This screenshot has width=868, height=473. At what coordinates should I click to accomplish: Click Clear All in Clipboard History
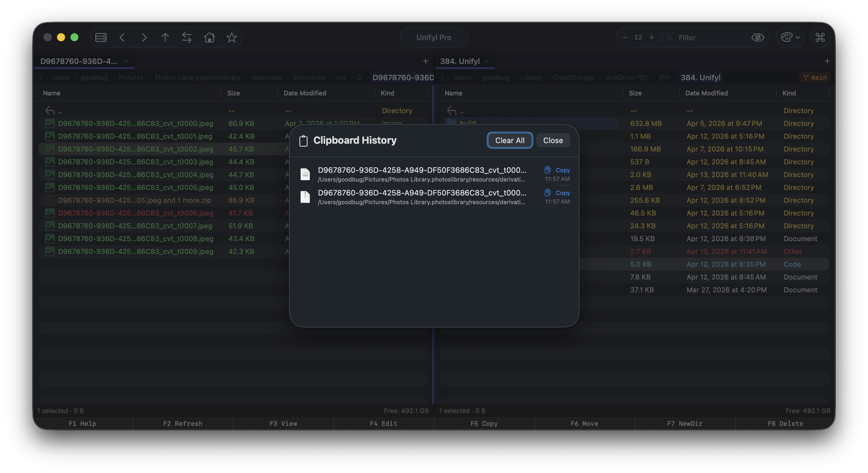tap(510, 140)
